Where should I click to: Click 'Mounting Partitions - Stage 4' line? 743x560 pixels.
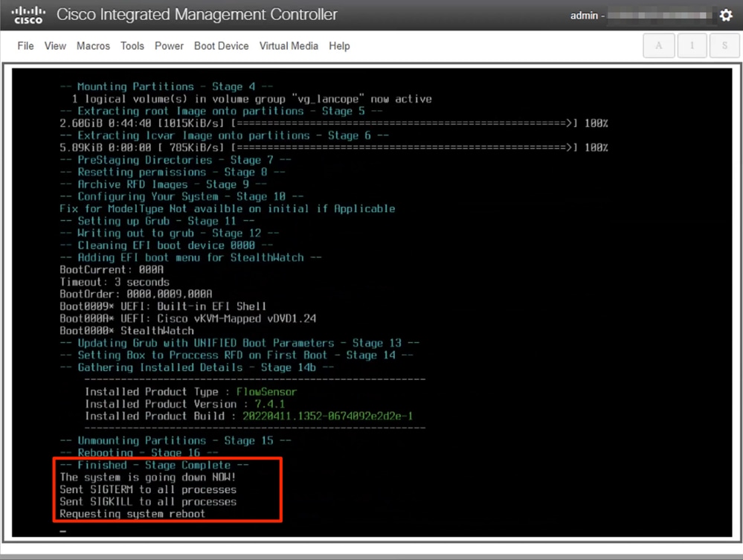click(x=167, y=87)
